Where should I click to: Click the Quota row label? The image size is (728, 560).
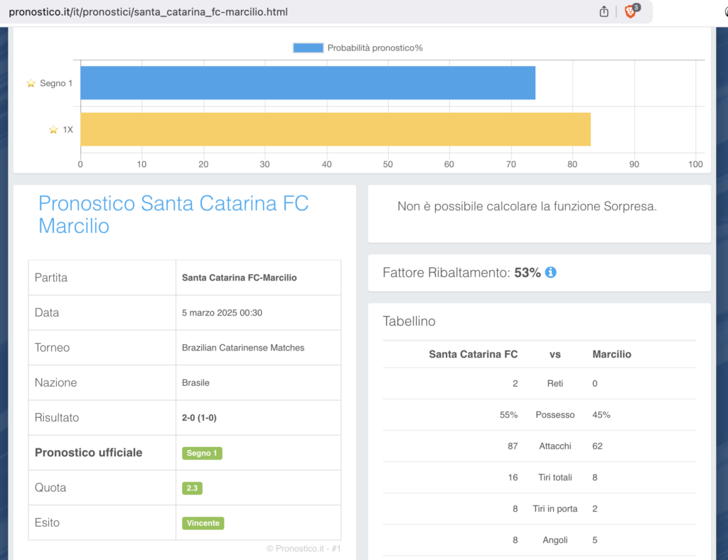(50, 488)
